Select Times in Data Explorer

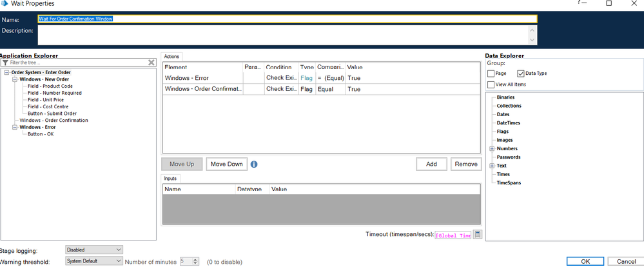[503, 175]
